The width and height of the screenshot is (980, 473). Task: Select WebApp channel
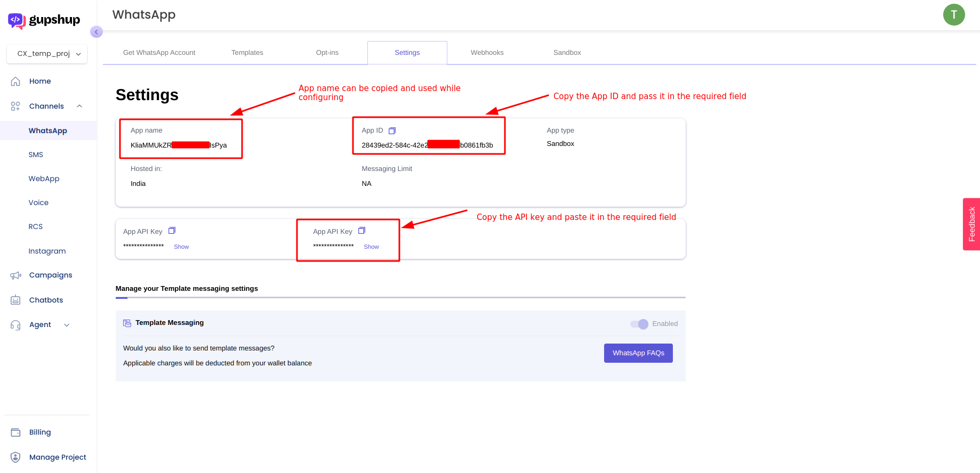[x=44, y=179]
